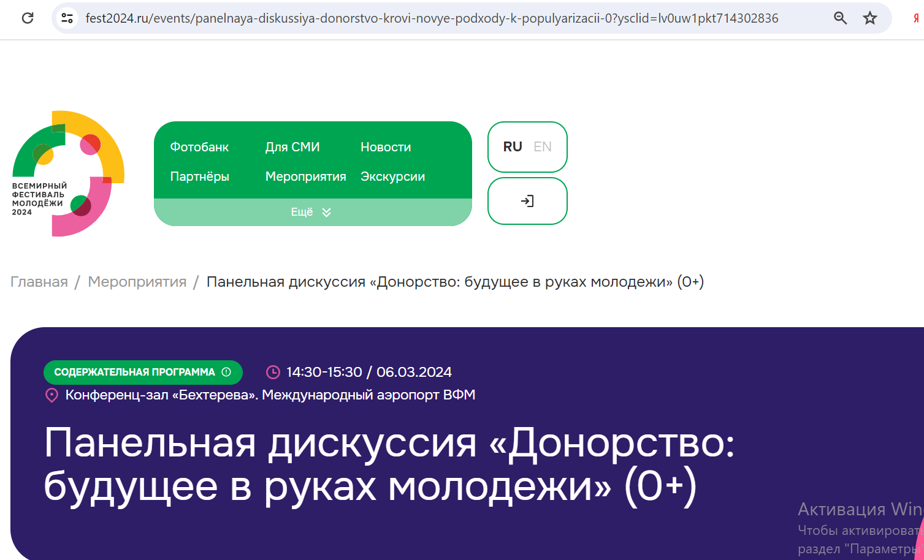Open the Для СМИ menu item
Screen dimensions: 924x560
[292, 147]
